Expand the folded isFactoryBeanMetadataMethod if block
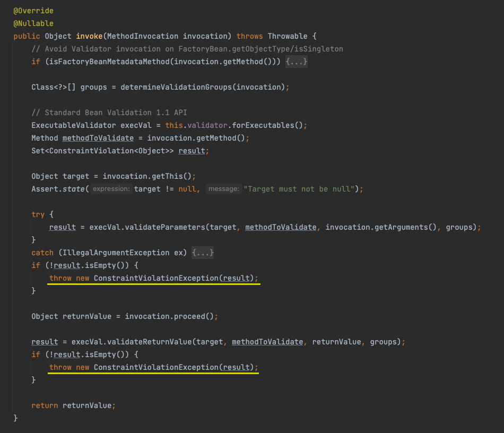The width and height of the screenshot is (504, 433). pyautogui.click(x=297, y=62)
